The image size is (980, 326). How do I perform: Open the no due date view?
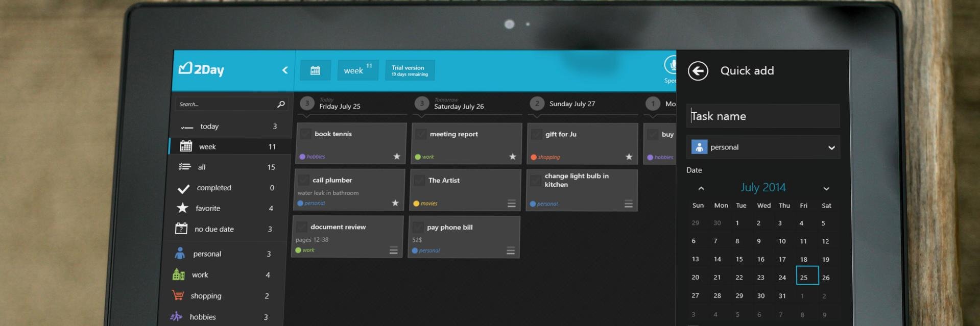[x=224, y=229]
